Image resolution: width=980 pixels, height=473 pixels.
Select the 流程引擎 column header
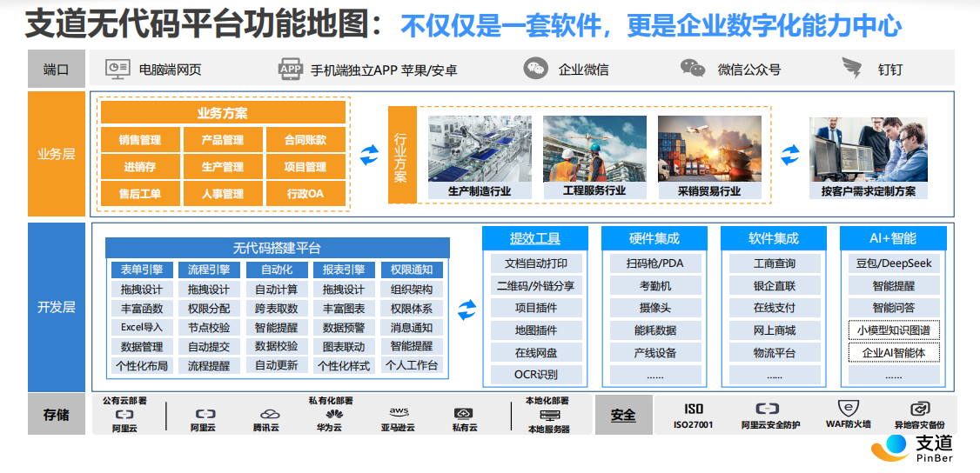coord(209,270)
